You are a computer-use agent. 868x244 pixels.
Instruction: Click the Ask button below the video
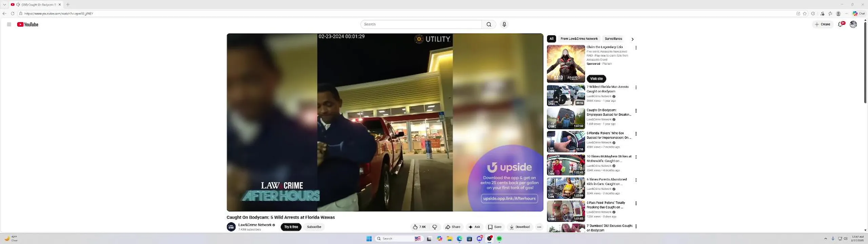coord(474,227)
